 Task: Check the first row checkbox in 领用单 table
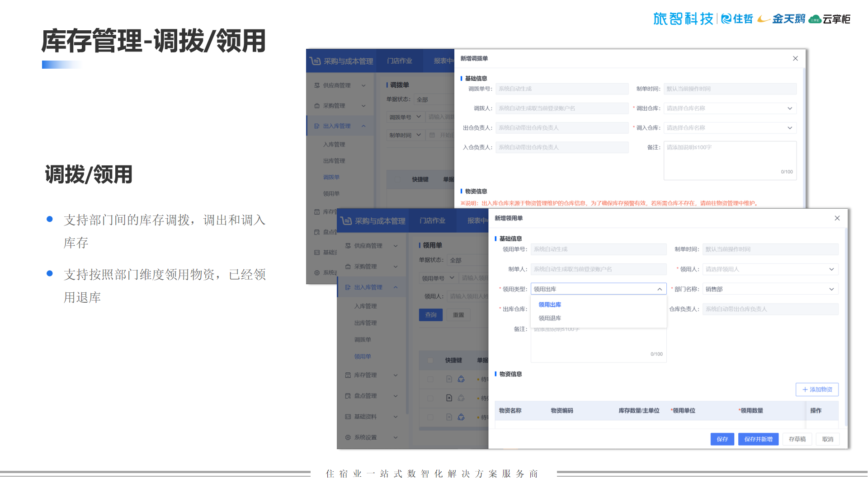point(430,380)
